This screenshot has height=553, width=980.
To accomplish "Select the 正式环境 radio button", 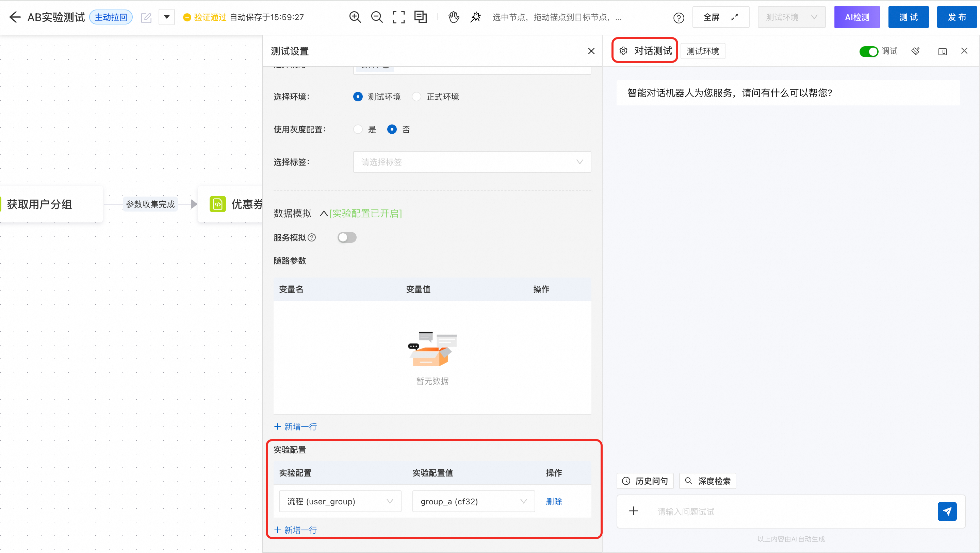I will pos(416,97).
